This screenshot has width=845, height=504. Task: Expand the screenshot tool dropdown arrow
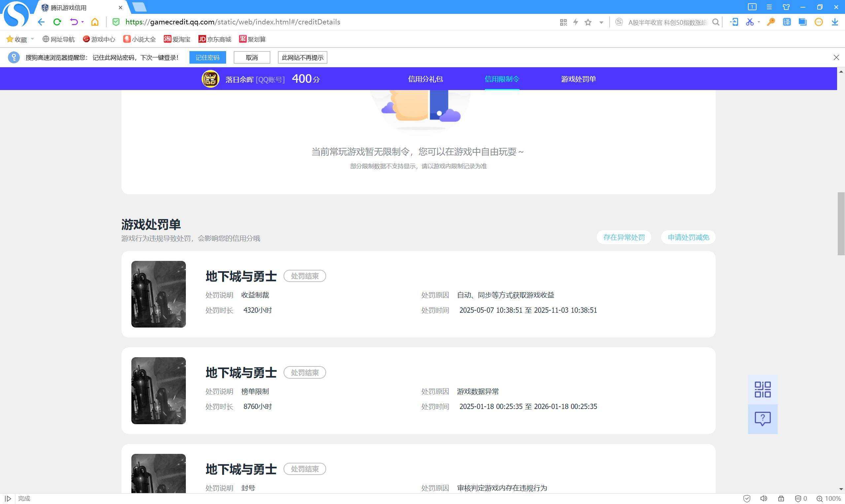[x=759, y=22]
